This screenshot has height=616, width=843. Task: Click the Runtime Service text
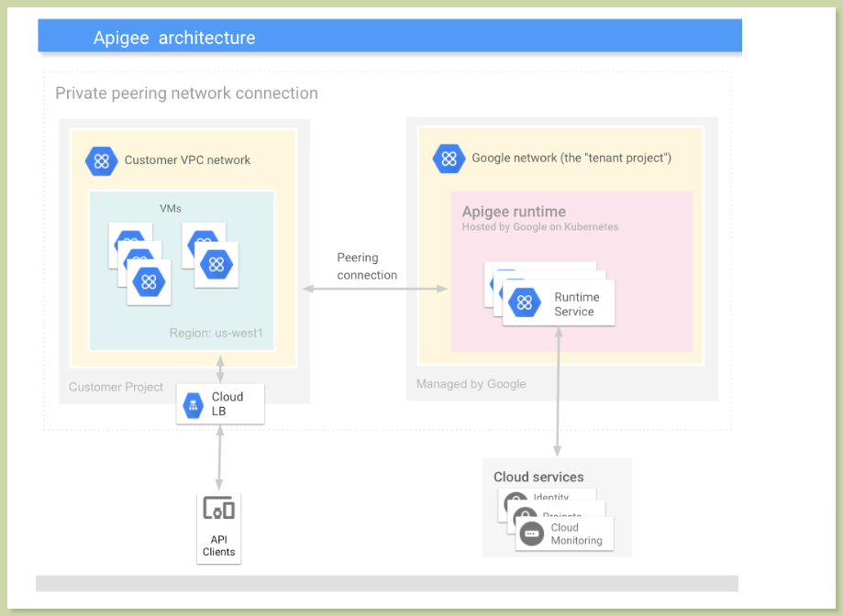(577, 304)
